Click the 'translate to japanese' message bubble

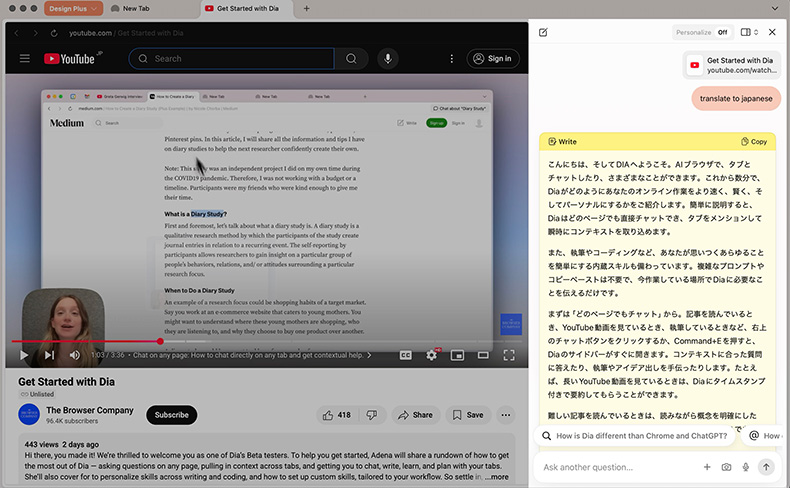click(x=736, y=99)
